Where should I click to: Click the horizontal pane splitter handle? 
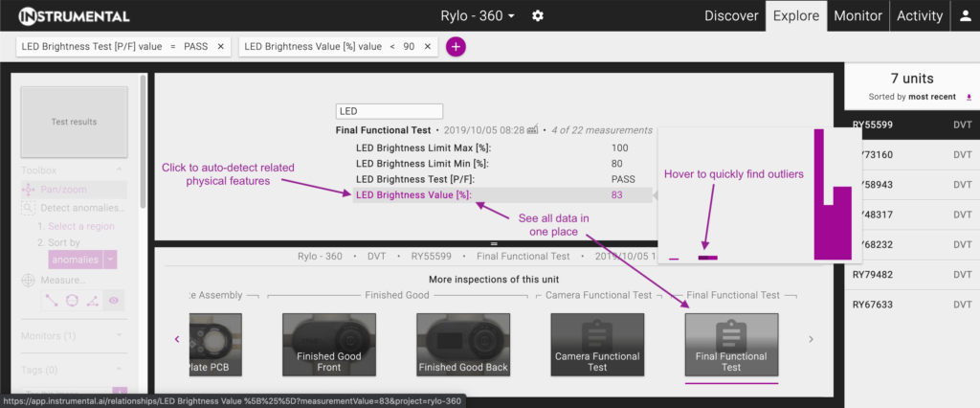(494, 243)
